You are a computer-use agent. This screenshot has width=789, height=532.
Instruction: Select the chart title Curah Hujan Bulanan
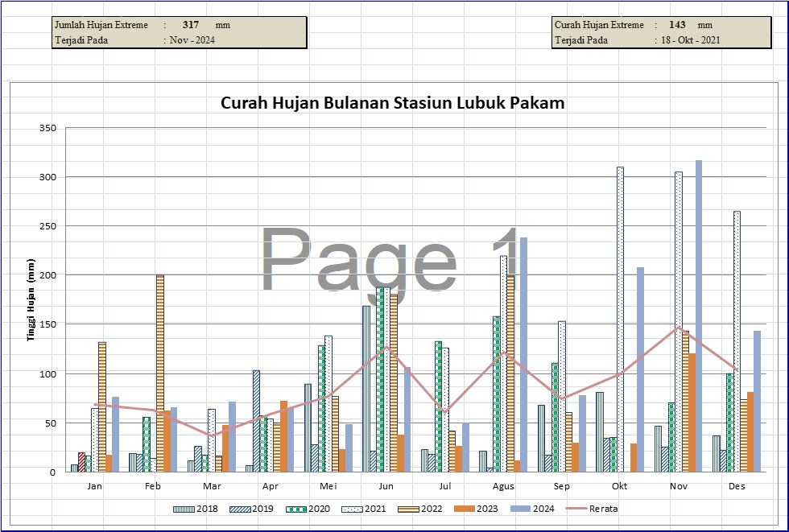coord(393,103)
